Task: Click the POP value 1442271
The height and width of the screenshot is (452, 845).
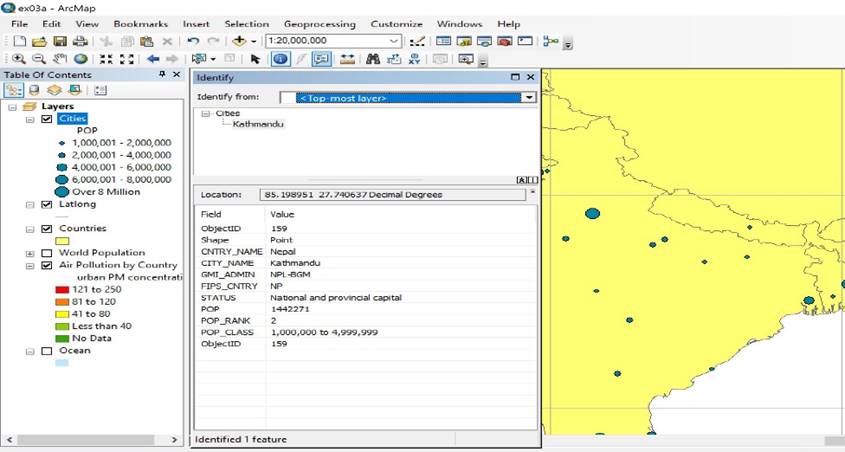Action: [x=290, y=309]
